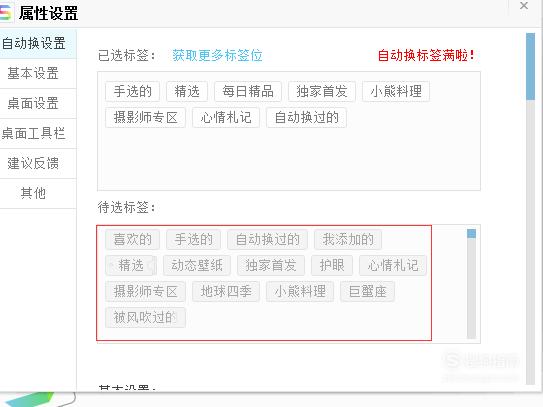Click the app logo in title bar
The height and width of the screenshot is (407, 543).
tap(6, 13)
